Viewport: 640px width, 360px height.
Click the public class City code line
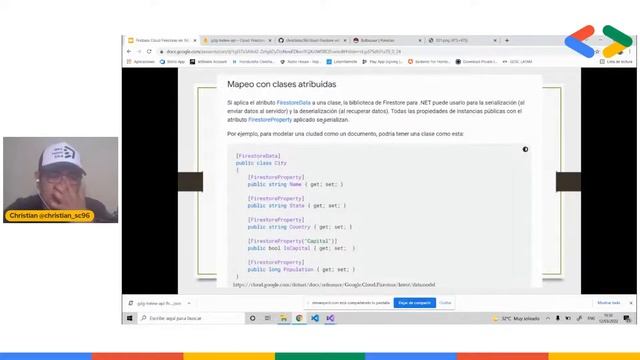(x=261, y=163)
